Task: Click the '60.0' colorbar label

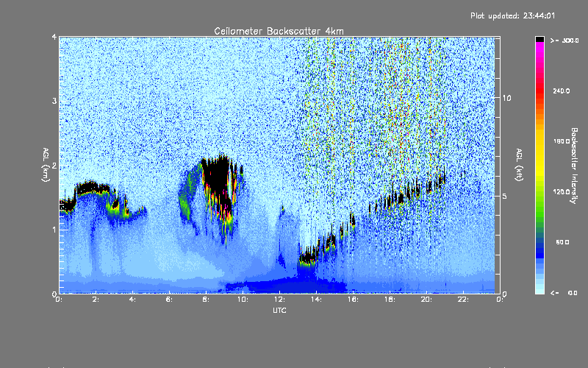Action: [x=562, y=242]
